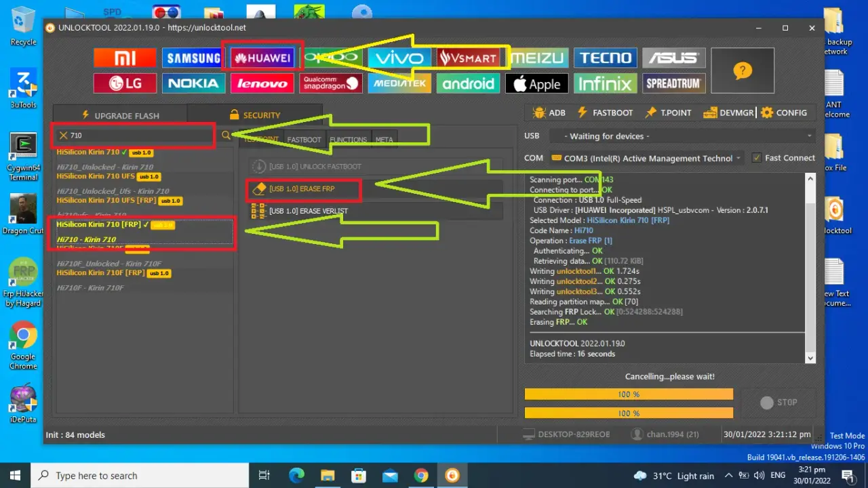Stop the current operation
868x488 pixels.
(x=778, y=403)
